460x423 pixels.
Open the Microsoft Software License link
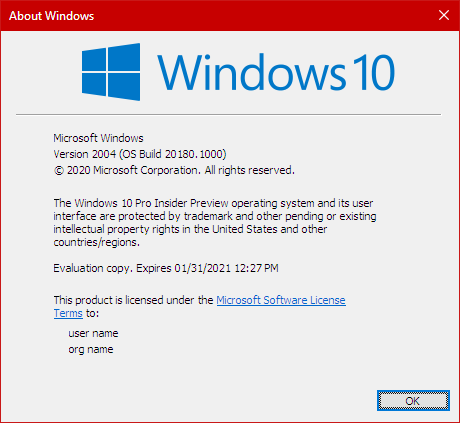tap(281, 300)
